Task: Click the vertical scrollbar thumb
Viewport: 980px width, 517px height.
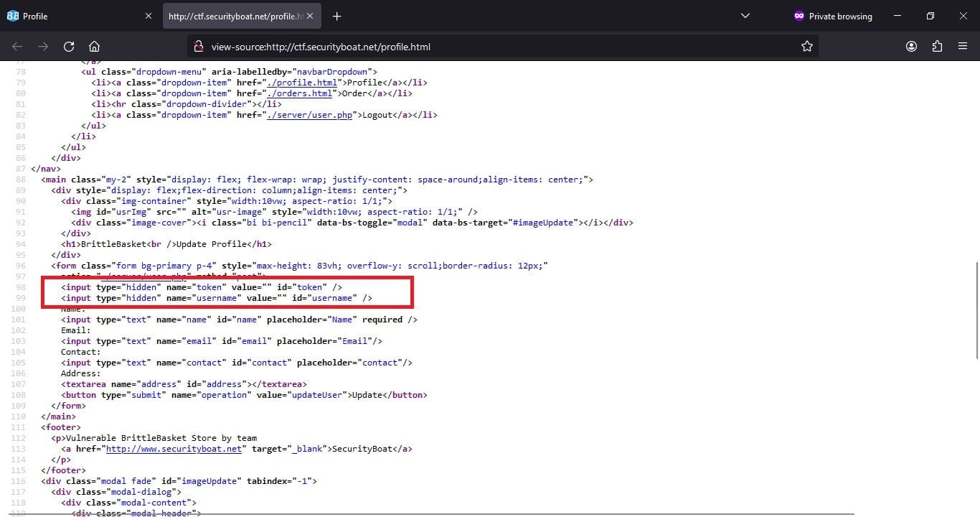Action: (976, 310)
